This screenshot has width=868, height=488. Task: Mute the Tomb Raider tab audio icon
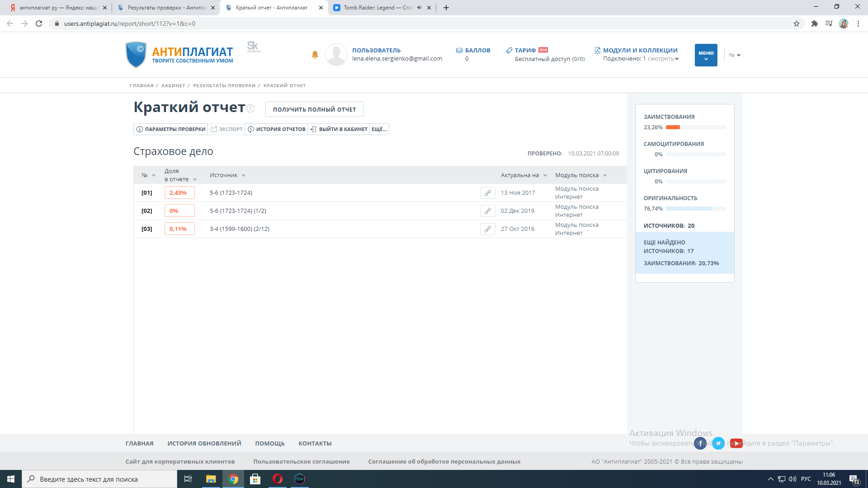420,8
